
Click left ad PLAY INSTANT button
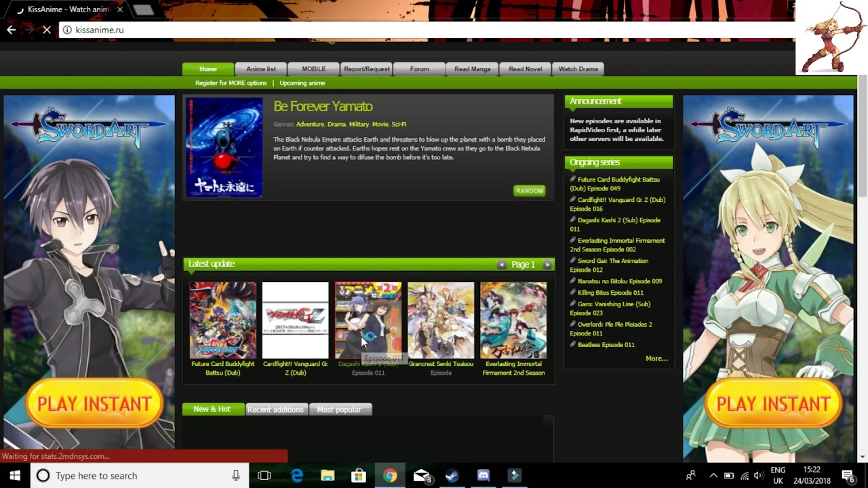pos(94,404)
